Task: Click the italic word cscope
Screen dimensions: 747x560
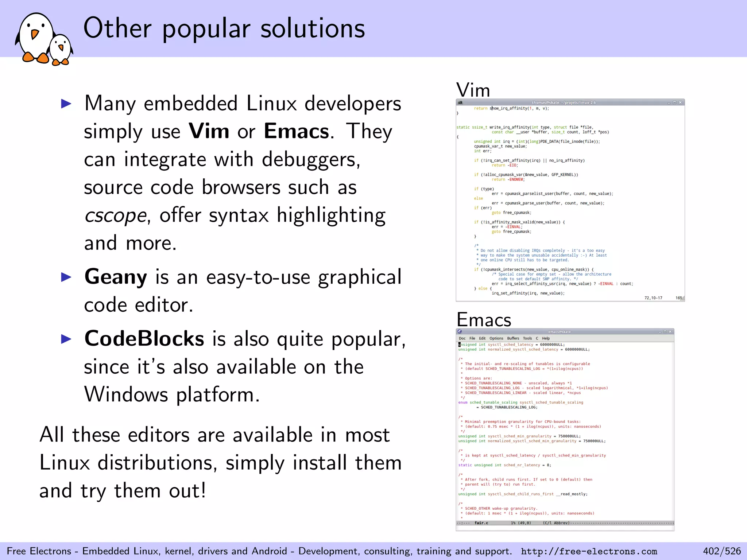Action: [115, 216]
